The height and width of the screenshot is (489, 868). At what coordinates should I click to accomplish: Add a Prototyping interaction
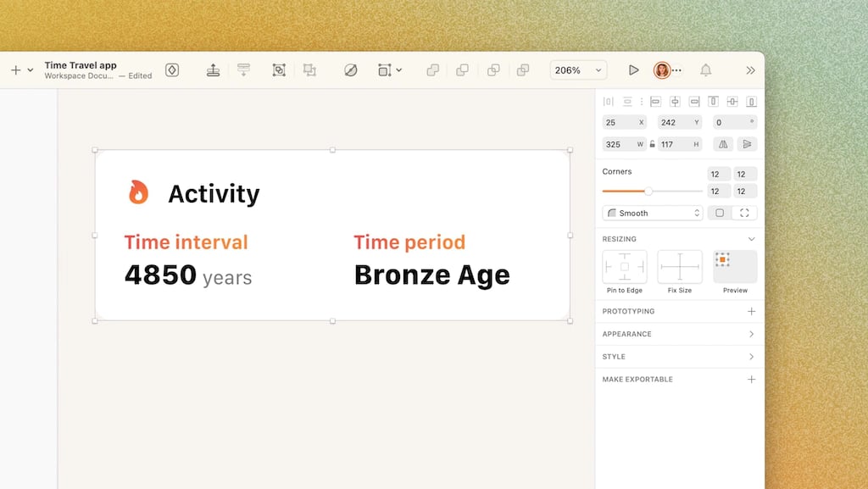tap(751, 311)
